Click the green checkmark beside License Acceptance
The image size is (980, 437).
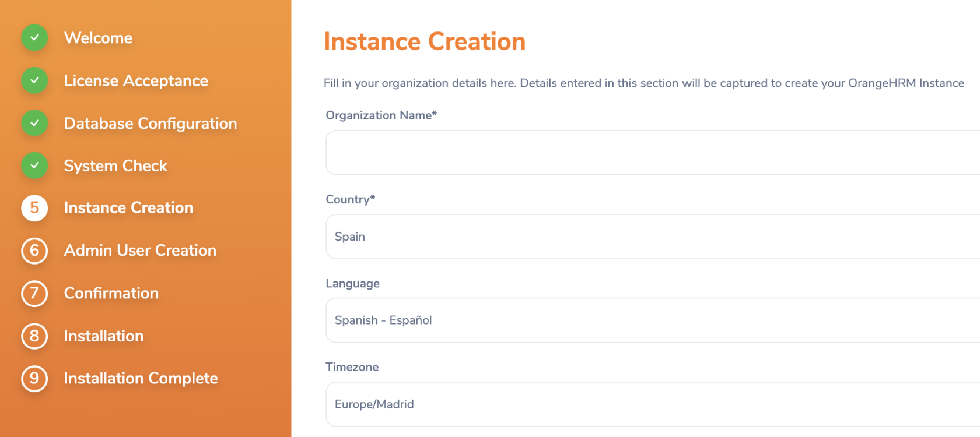coord(34,80)
